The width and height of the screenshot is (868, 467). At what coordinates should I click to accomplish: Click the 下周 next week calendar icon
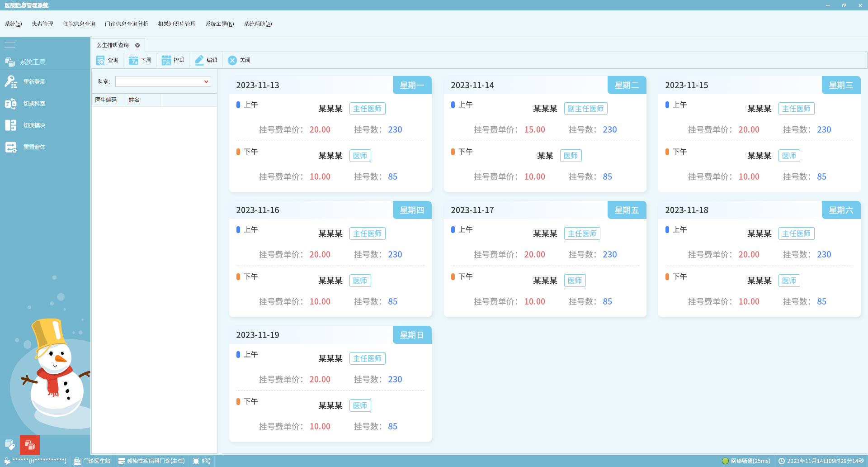[133, 60]
